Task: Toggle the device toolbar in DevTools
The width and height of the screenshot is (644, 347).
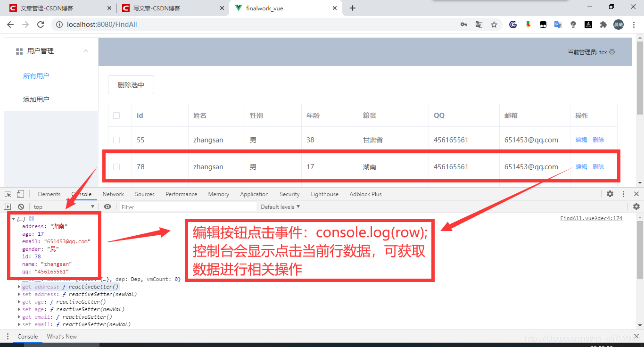Action: point(19,194)
